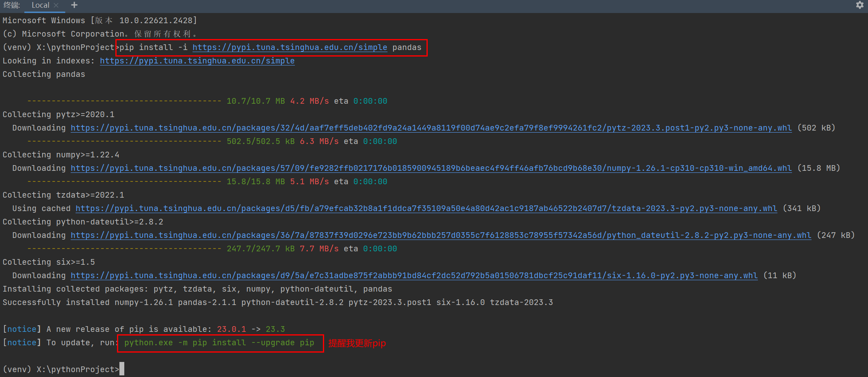Open the python_dateutil-2.8.2 wheel link
Screen dimensions: 868x377
point(441,235)
